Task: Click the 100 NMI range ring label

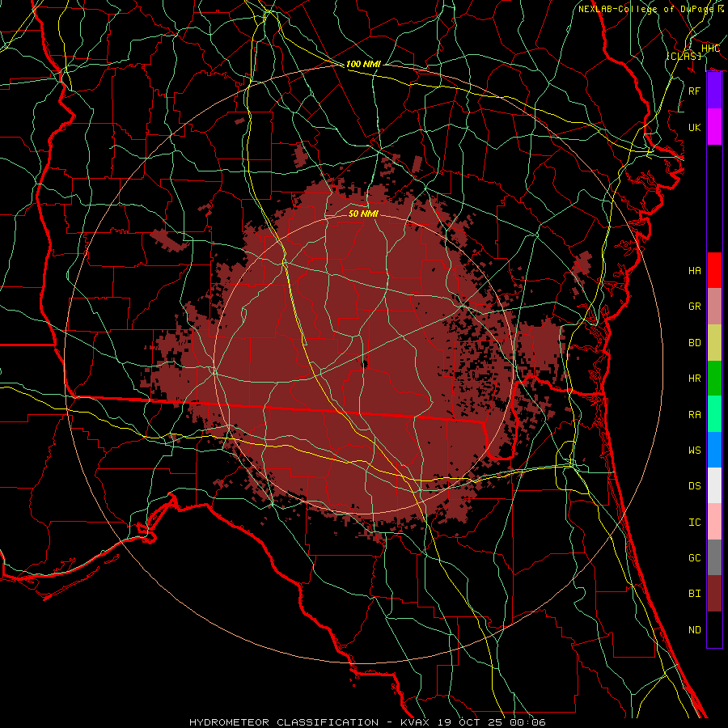Action: [363, 64]
